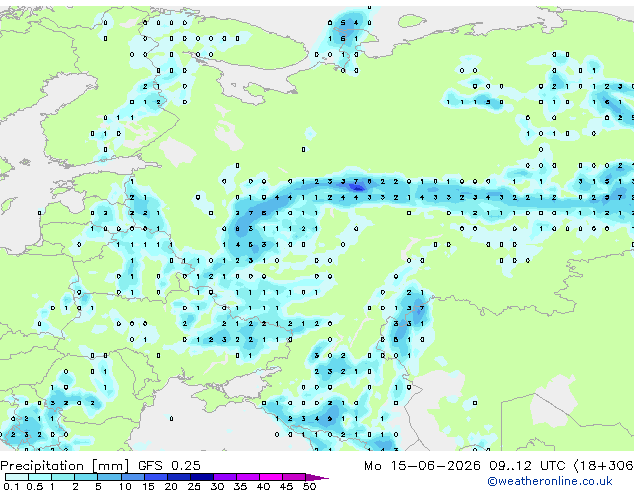Click the '50' legend scale label

coord(309,486)
